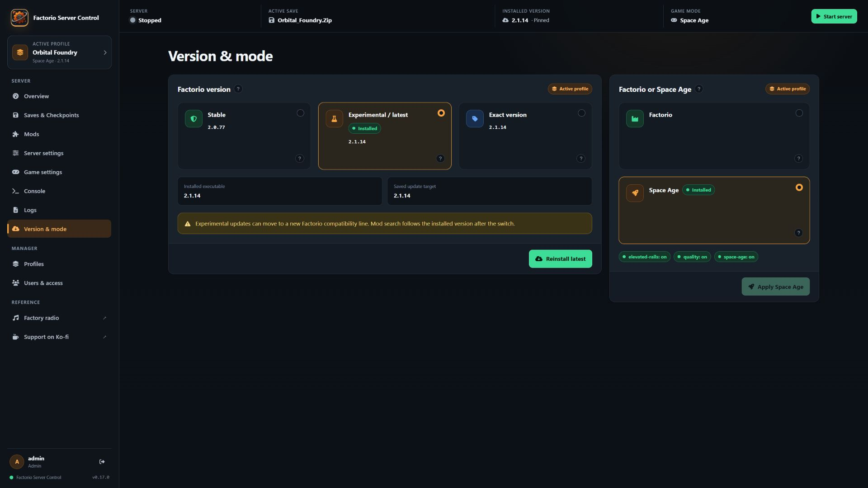The image size is (868, 488).
Task: Click the v0.17.0 version label
Action: pos(101,478)
